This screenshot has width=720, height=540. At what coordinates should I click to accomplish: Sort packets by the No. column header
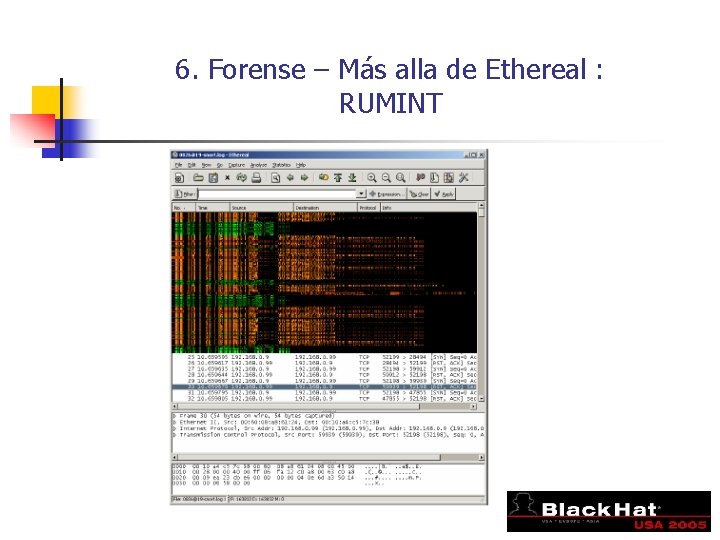pyautogui.click(x=184, y=208)
